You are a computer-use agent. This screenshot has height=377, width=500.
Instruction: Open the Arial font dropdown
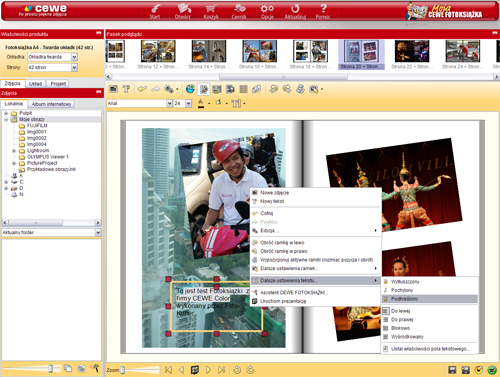point(169,103)
